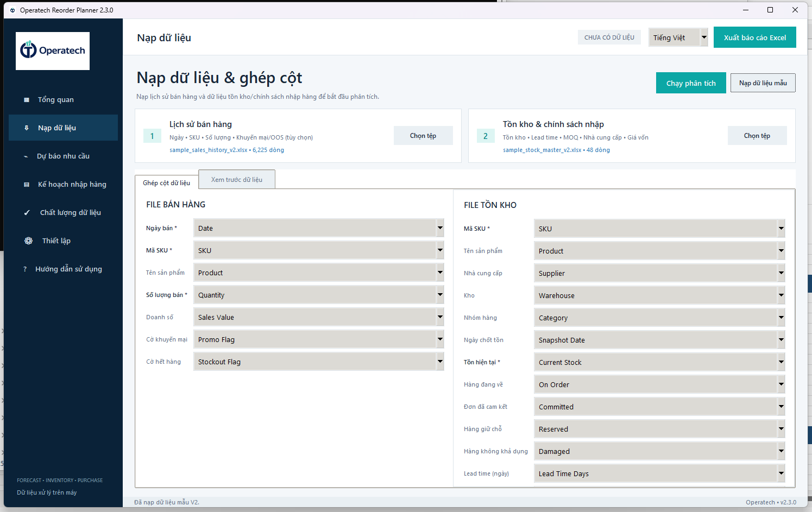812x512 pixels.
Task: Click the Dự báo nhu cầu icon
Action: [26, 156]
